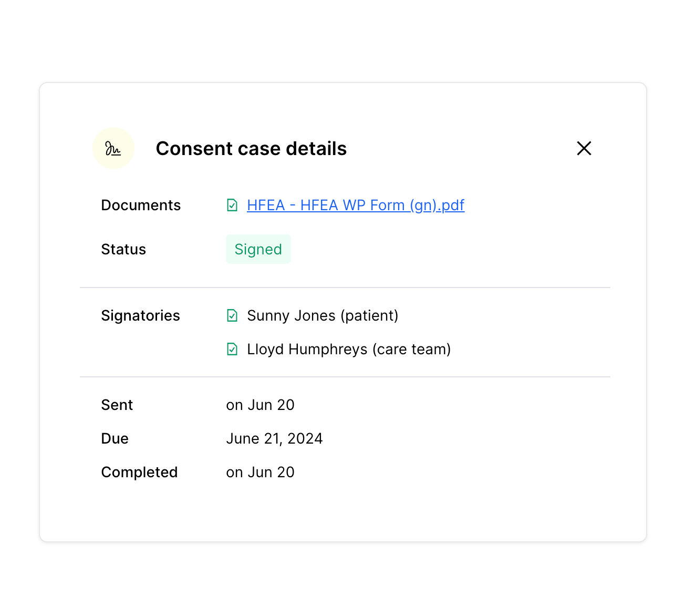Click the Completed field label
The image size is (685, 616).
tap(139, 472)
